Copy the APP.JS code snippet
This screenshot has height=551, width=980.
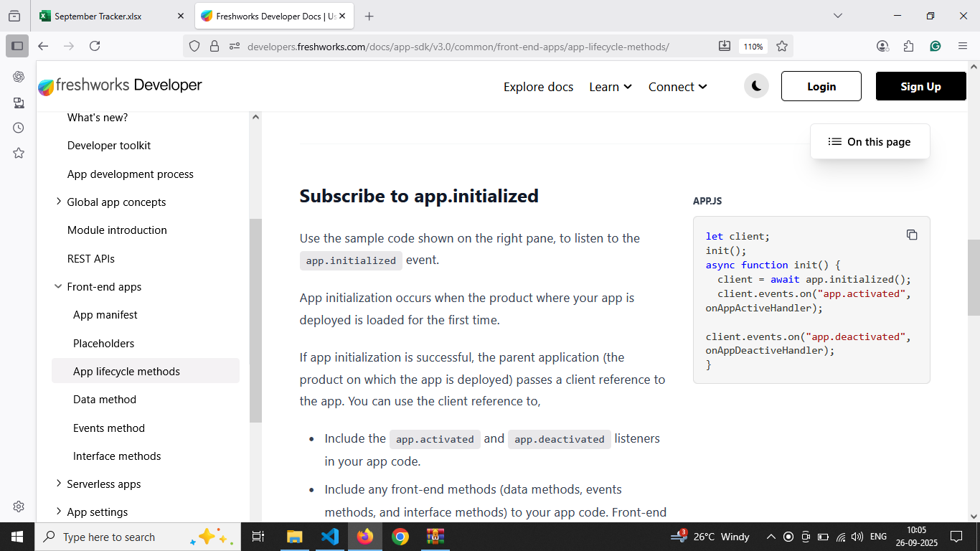point(912,235)
